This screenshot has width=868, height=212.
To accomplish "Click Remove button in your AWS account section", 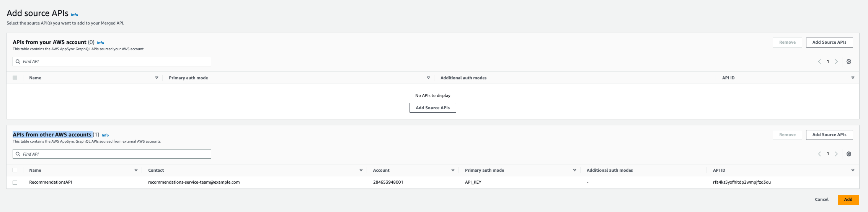I will point(787,43).
